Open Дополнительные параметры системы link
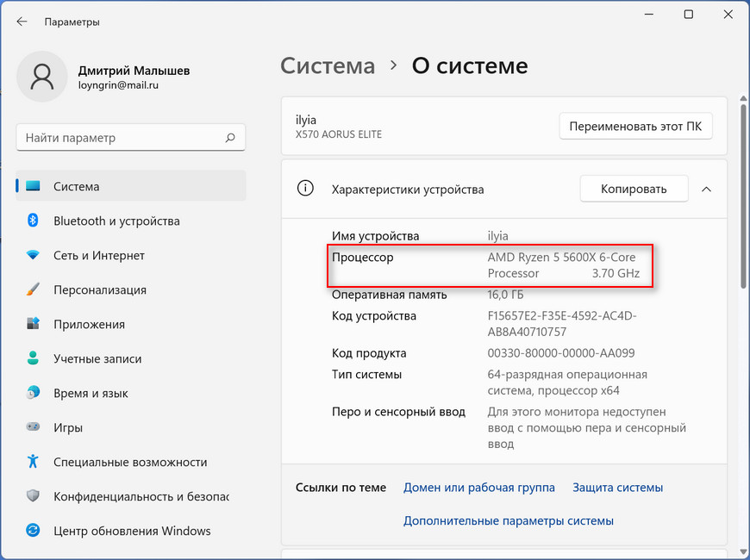This screenshot has width=750, height=560. (x=508, y=520)
